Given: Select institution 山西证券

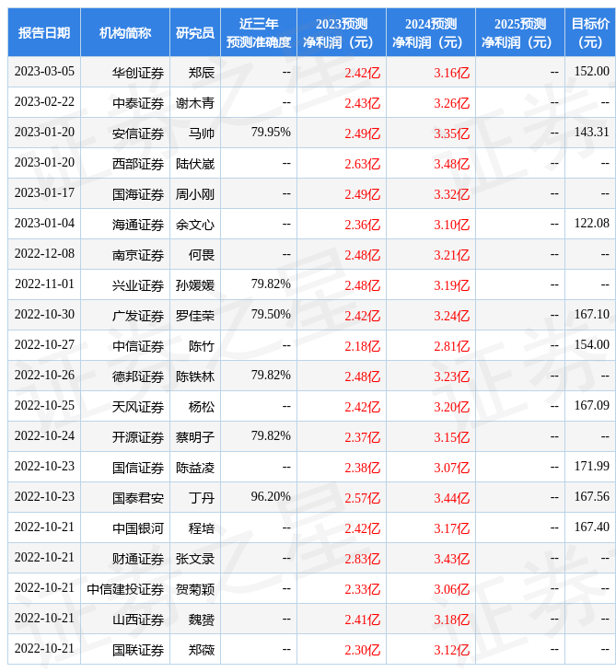Looking at the screenshot, I should [138, 620].
